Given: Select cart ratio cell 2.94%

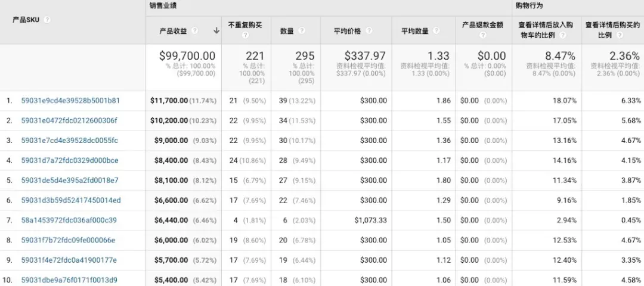Looking at the screenshot, I should (x=567, y=220).
